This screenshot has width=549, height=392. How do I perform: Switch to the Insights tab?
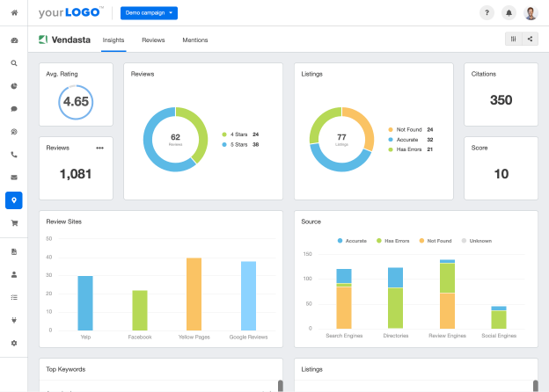(x=113, y=40)
